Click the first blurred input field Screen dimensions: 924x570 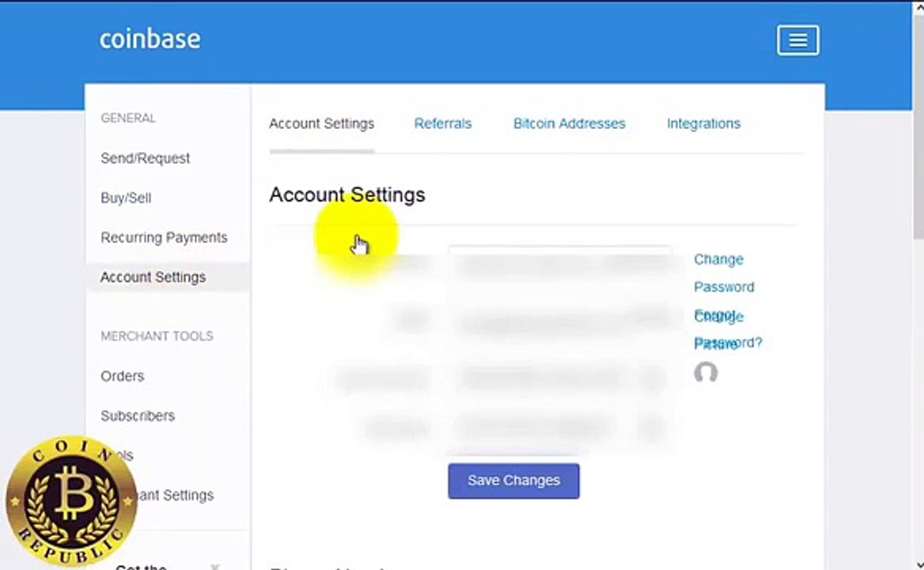(560, 263)
